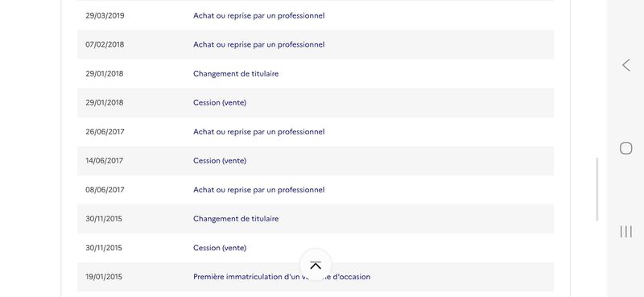Select the date 26/06/2017 cell
The width and height of the screenshot is (644, 297).
pos(105,131)
